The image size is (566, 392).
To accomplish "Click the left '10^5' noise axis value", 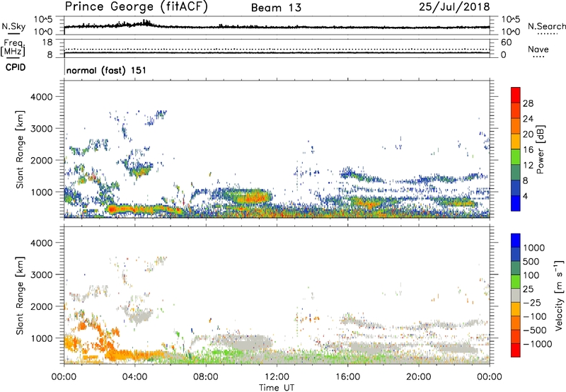I will point(43,20).
